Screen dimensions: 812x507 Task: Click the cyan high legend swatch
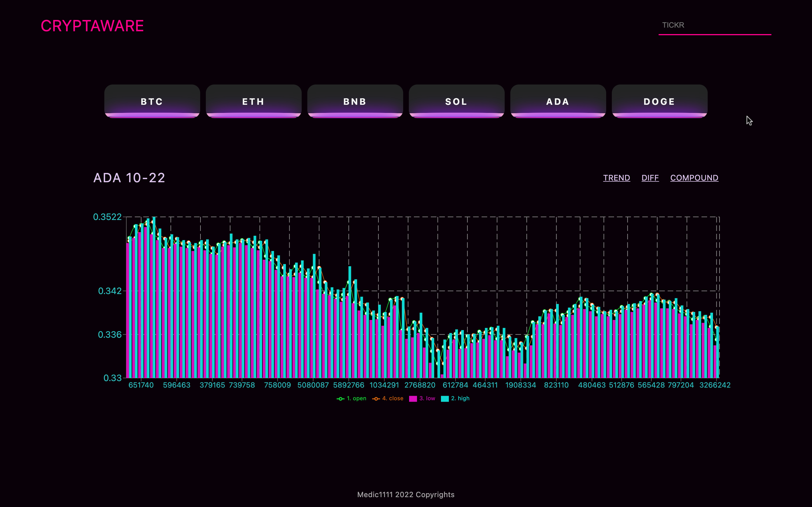(445, 399)
